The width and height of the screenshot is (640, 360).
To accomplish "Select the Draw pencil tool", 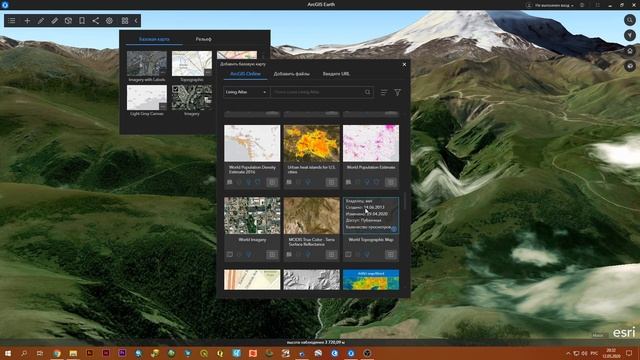I will (x=41, y=20).
